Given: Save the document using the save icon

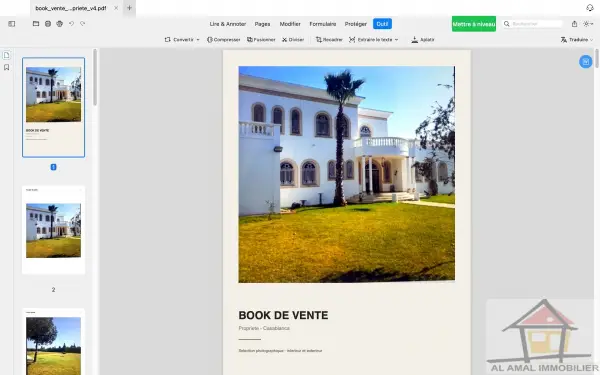Looking at the screenshot, I should click(48, 24).
